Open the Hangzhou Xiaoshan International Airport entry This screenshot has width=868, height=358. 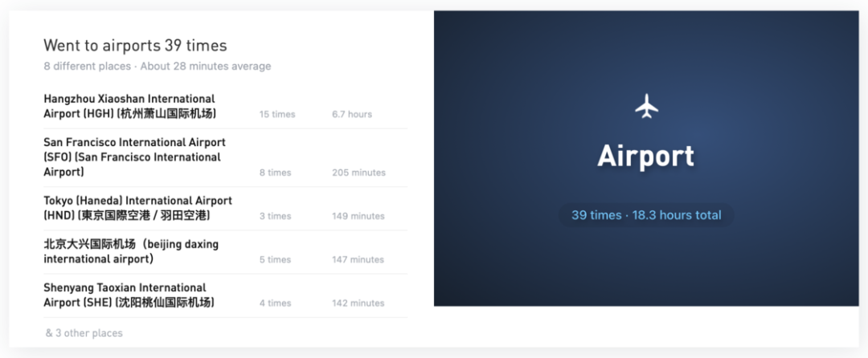(225, 107)
